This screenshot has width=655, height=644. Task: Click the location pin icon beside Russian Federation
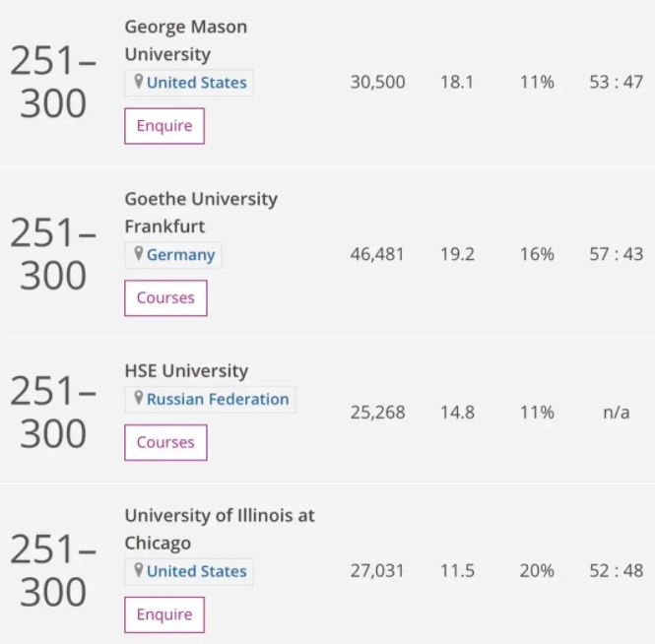coord(139,398)
